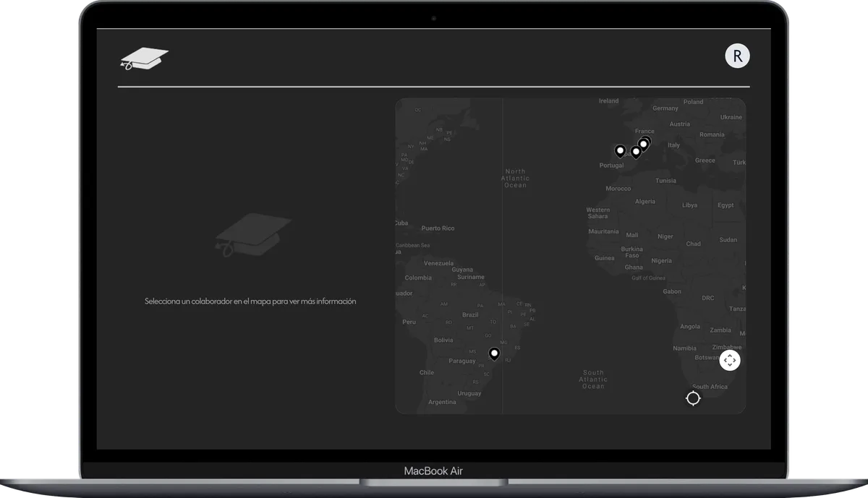Click the white four-arrow map button
The height and width of the screenshot is (498, 868).
[729, 360]
